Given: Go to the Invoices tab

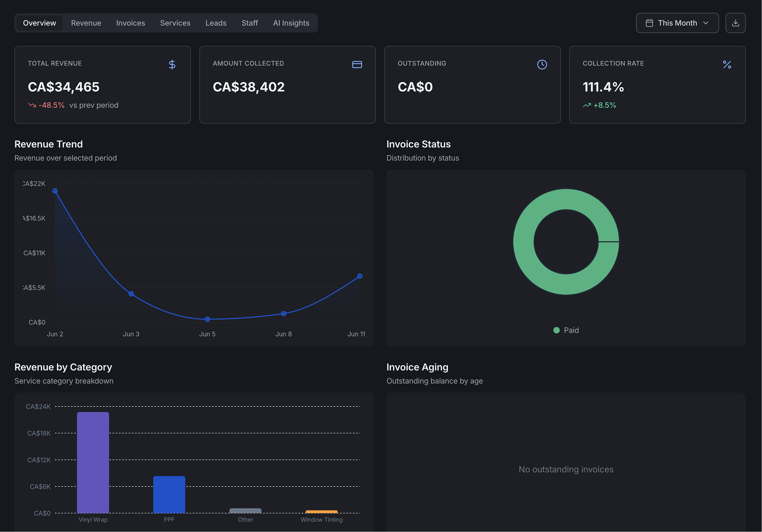Looking at the screenshot, I should [131, 23].
